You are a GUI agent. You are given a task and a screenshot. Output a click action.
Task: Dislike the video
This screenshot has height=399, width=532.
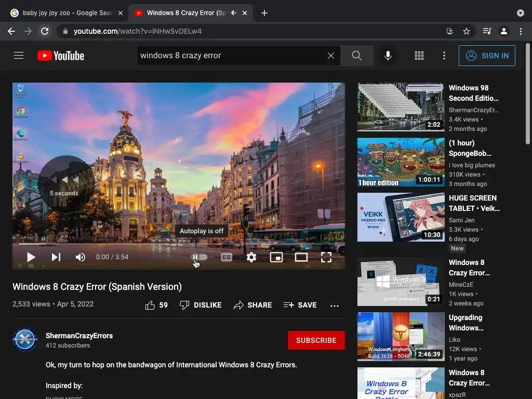[x=201, y=305]
